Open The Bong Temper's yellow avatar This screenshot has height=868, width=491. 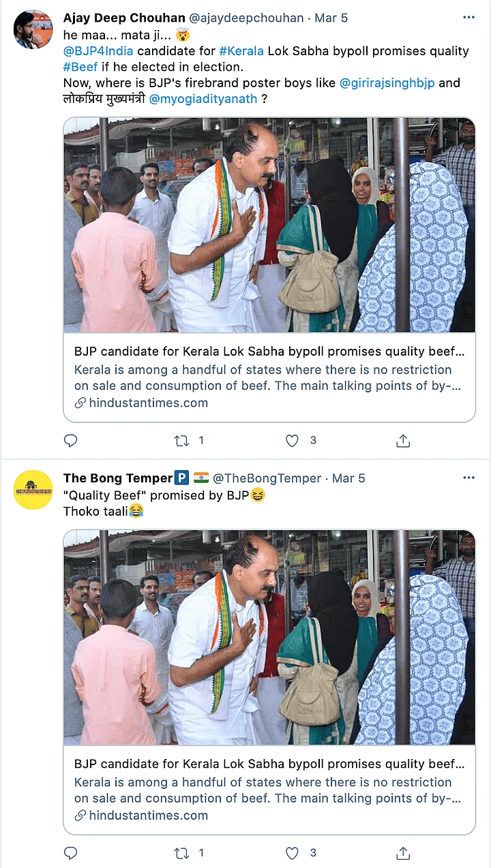33,489
